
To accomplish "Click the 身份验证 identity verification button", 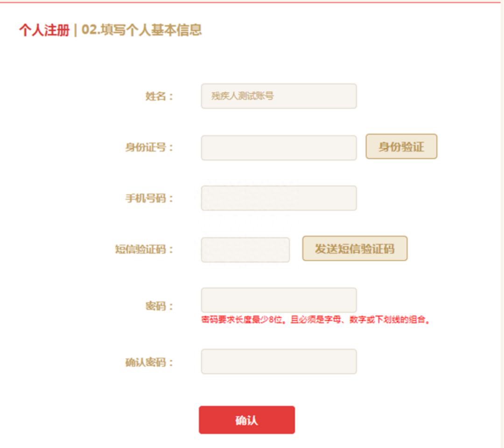I will click(x=401, y=146).
